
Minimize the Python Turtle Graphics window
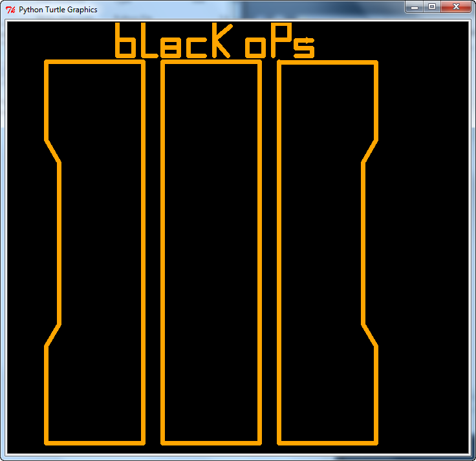pyautogui.click(x=415, y=7)
